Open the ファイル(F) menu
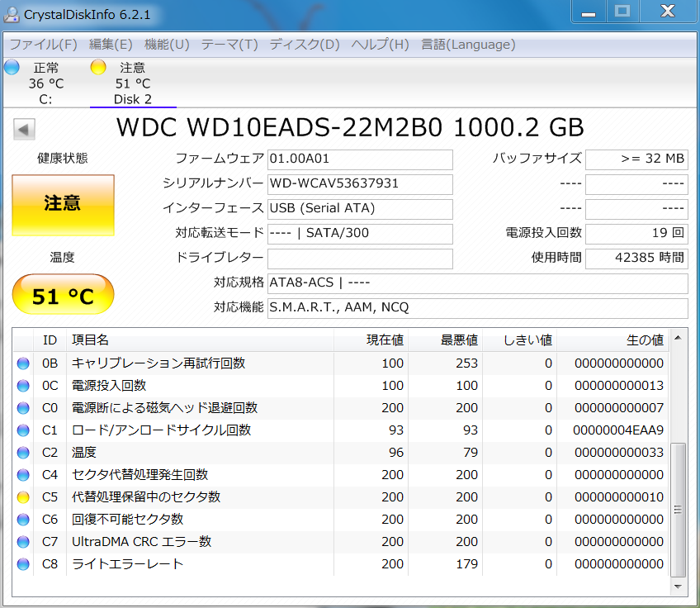 pyautogui.click(x=43, y=45)
